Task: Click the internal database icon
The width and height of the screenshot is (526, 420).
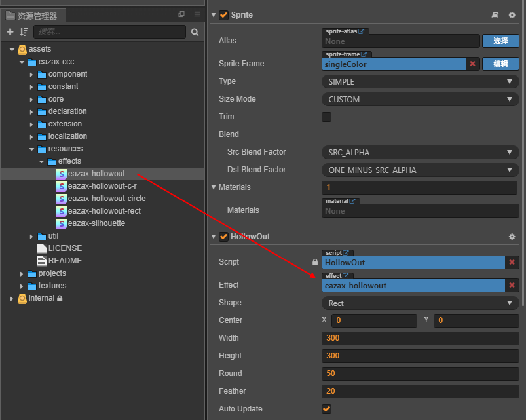Action: [x=22, y=298]
